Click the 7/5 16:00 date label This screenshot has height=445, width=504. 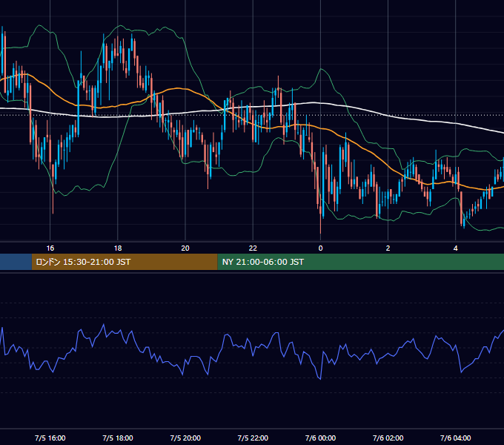tap(50, 438)
